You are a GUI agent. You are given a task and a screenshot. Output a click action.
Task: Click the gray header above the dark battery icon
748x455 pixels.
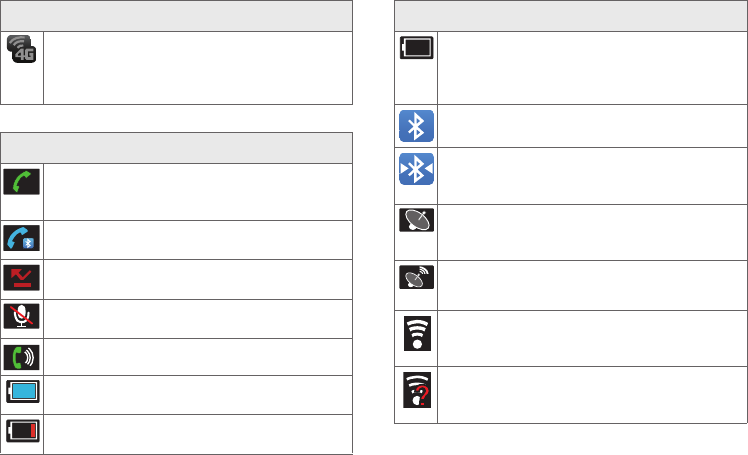click(x=571, y=15)
